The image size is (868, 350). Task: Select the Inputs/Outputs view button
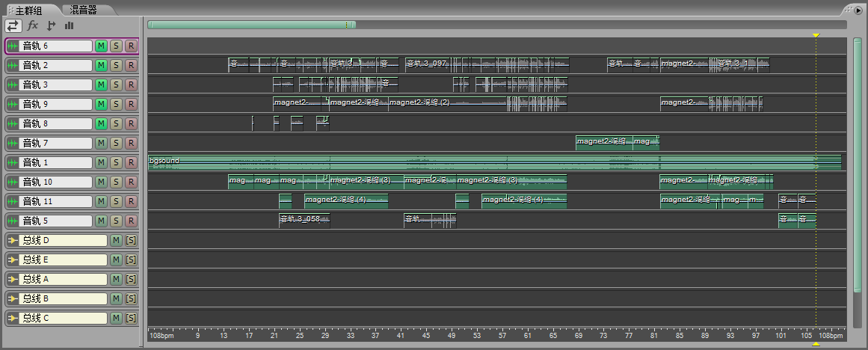pos(13,25)
